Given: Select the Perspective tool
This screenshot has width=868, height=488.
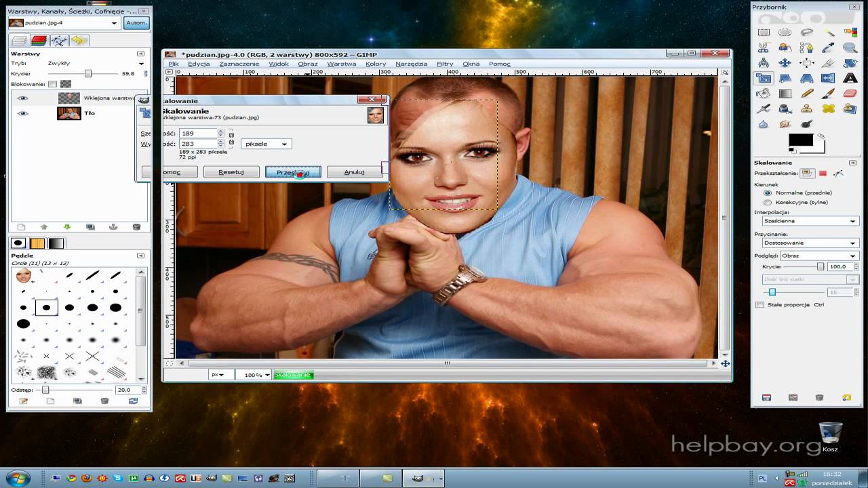Looking at the screenshot, I should (807, 79).
